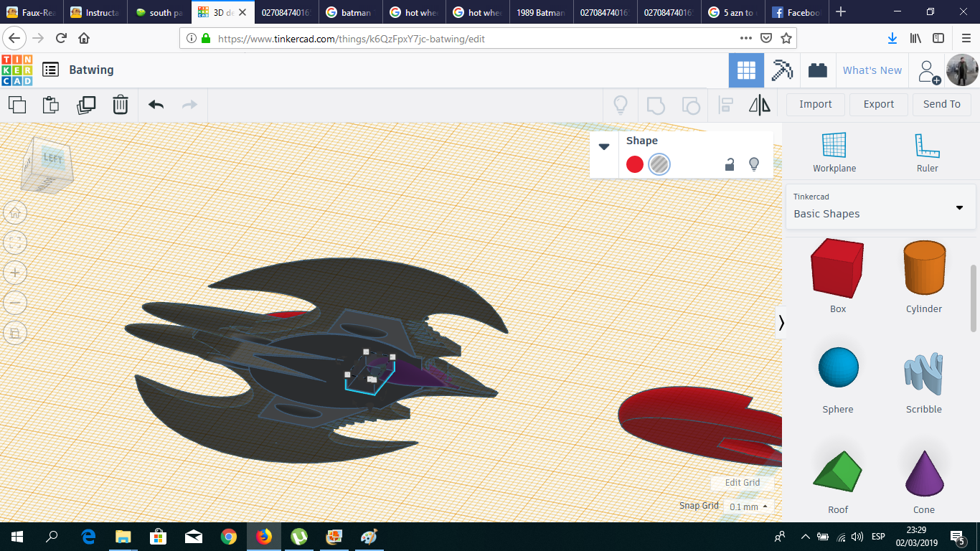Open the Blocks pickaxe view
Viewport: 980px width, 551px height.
point(782,70)
